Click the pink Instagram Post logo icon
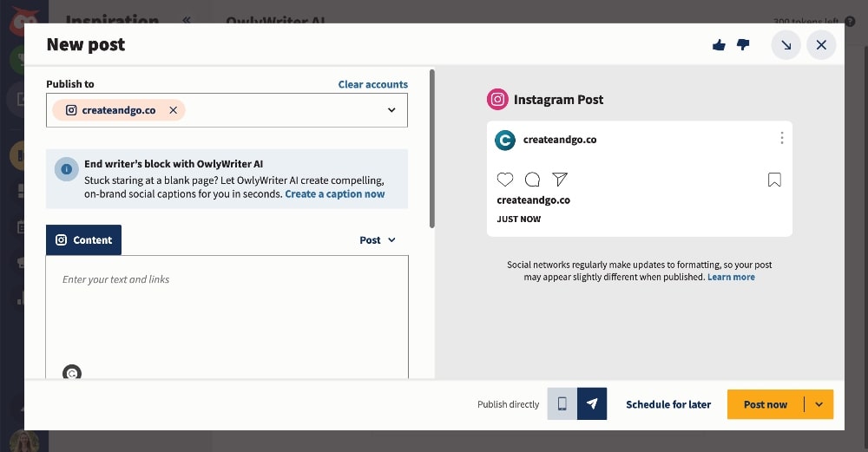868x452 pixels. 497,100
